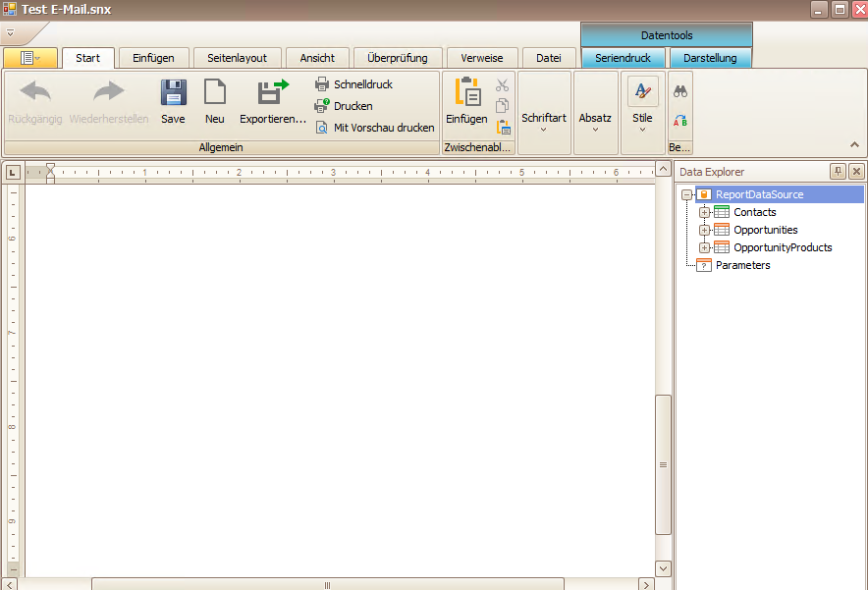Click the Schnelldruck quick print icon
The image size is (868, 590).
pos(322,84)
